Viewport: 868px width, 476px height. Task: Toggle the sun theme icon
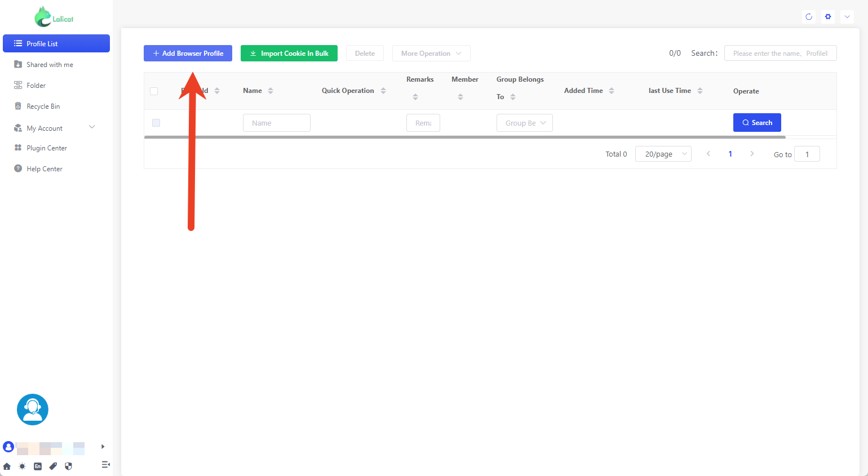click(x=22, y=466)
